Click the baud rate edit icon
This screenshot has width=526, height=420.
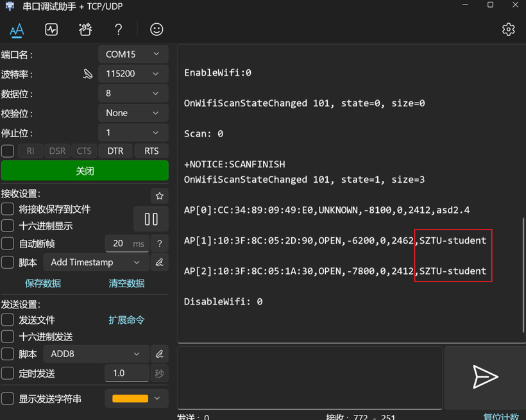pyautogui.click(x=88, y=74)
